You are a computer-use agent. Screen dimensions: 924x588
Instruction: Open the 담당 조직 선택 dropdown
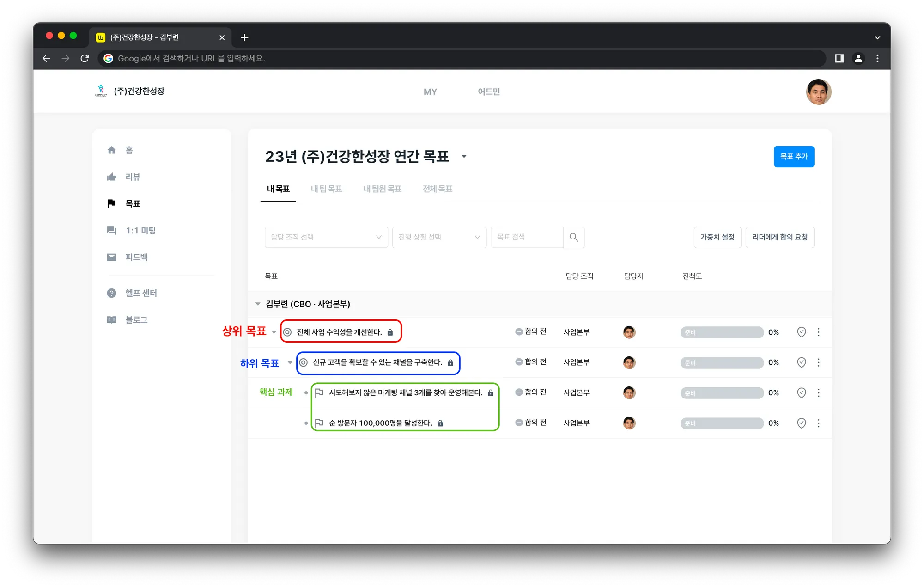coord(326,237)
